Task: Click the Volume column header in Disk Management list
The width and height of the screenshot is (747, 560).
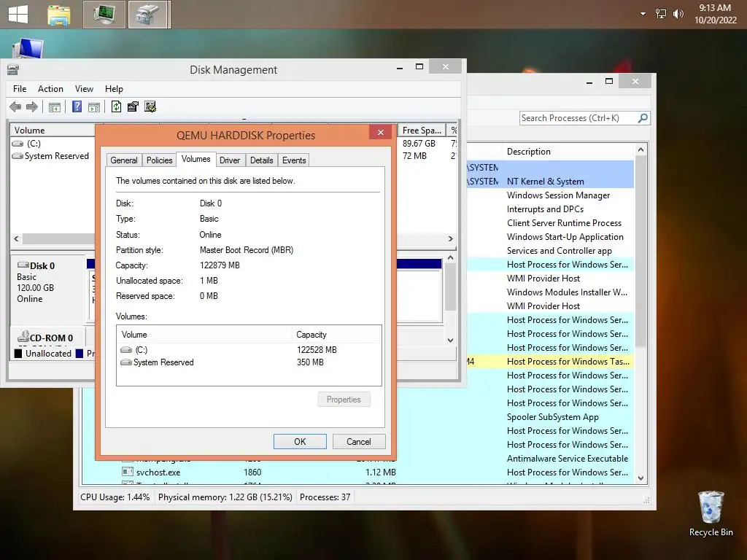Action: coord(53,130)
